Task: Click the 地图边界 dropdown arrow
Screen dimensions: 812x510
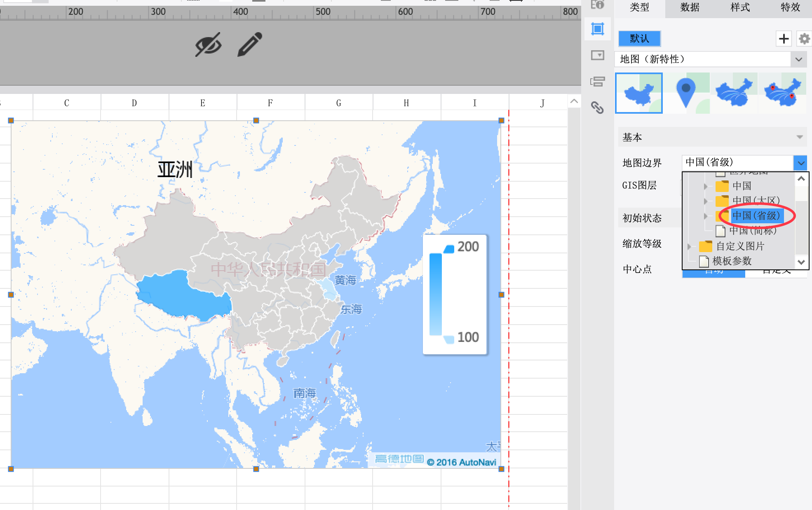Action: (x=800, y=163)
